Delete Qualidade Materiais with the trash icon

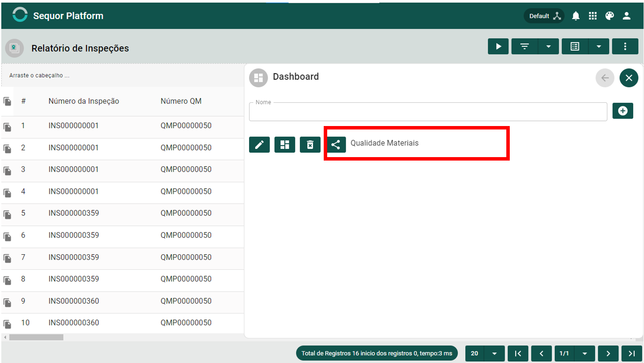(x=310, y=145)
